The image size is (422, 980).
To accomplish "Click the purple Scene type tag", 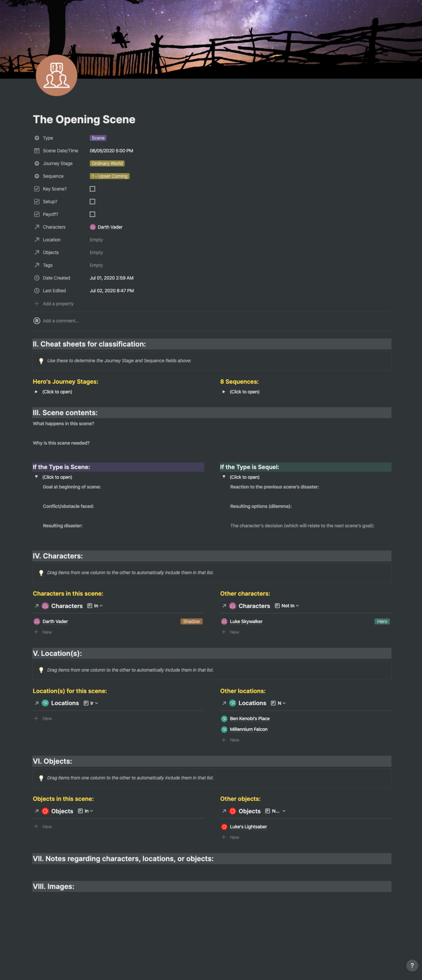I will coord(98,138).
